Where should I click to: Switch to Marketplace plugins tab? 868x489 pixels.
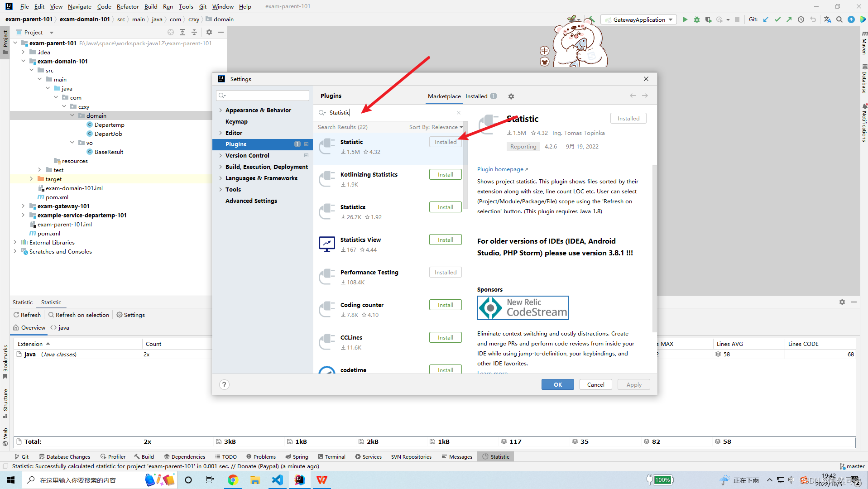444,96
